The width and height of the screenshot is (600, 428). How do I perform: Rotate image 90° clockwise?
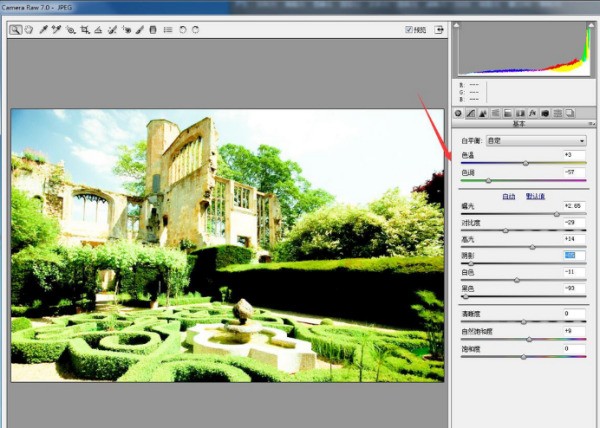195,30
